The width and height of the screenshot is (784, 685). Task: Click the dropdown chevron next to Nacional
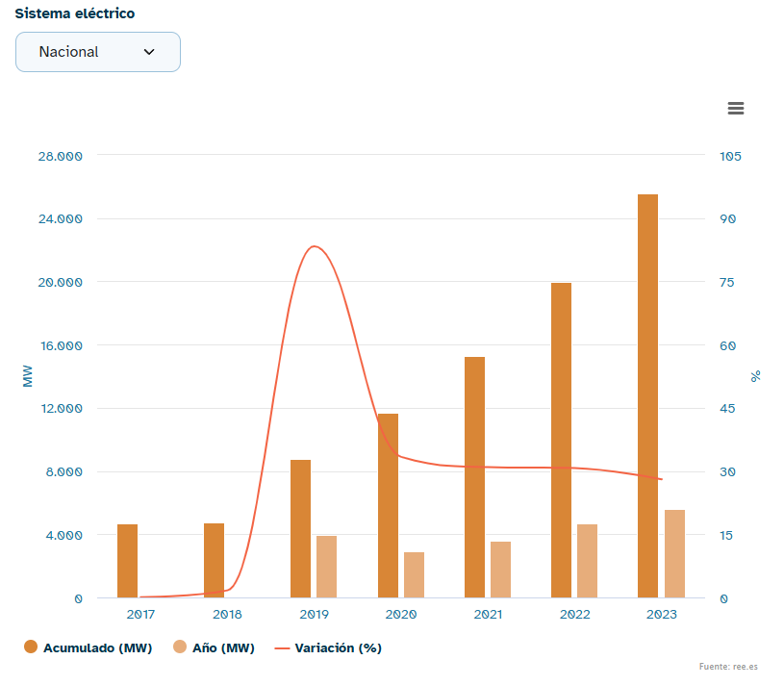149,52
